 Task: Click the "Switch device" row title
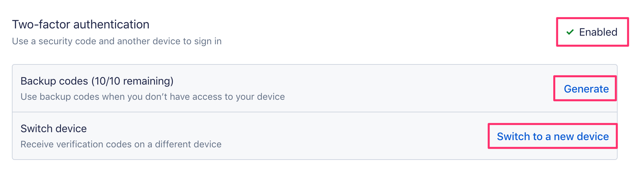click(53, 129)
